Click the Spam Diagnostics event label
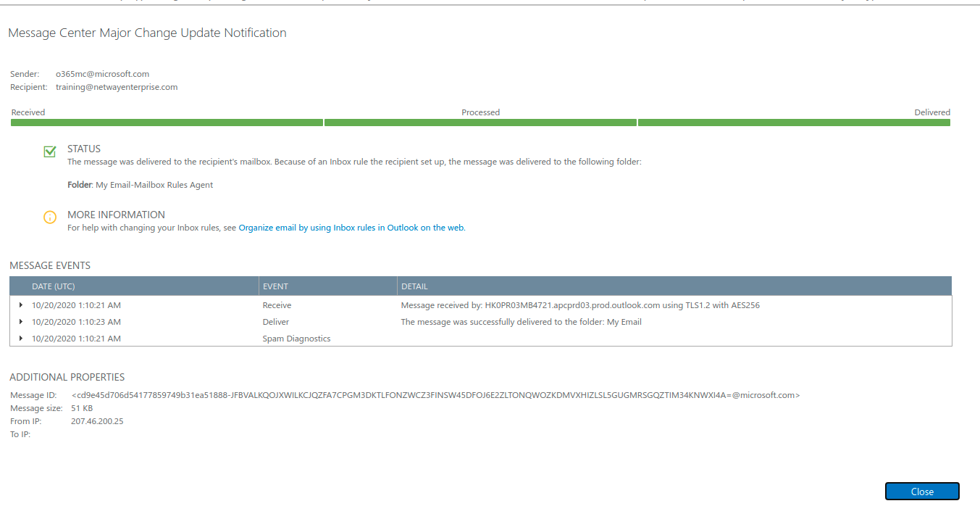 pos(296,339)
